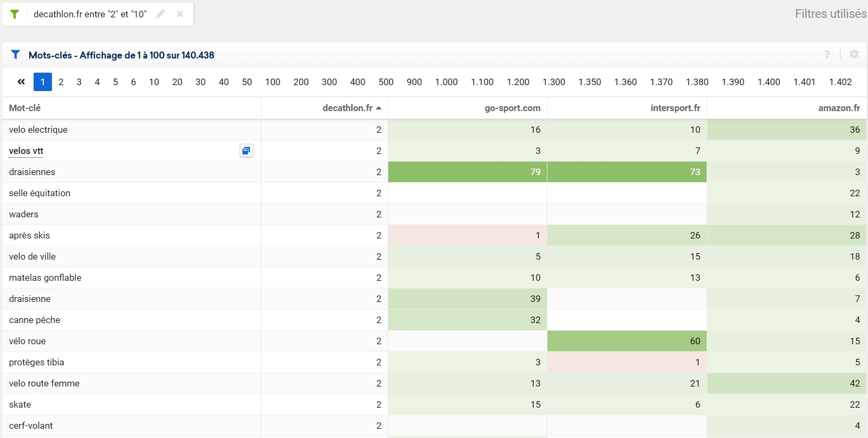Jump to pagination page 1.100
868x438 pixels.
coord(482,82)
